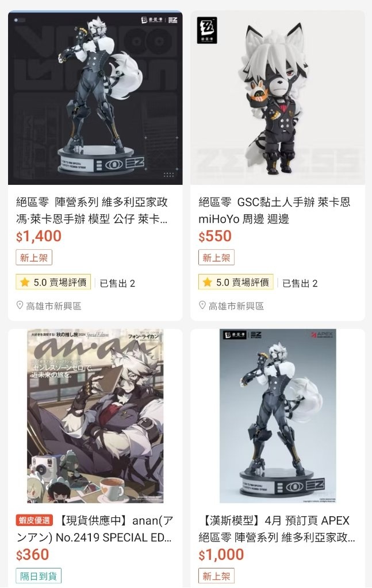
Task: Click the location pin icon under $550 listing
Action: [x=202, y=305]
